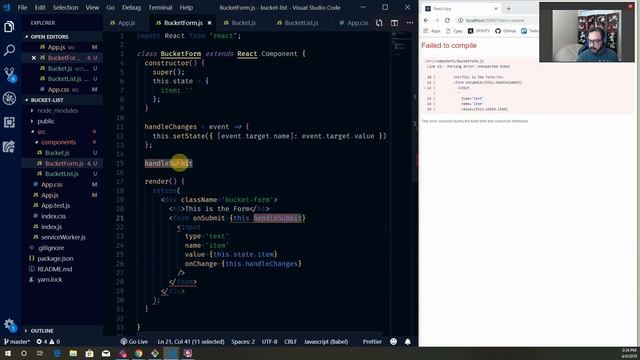Start Go Live server

pos(134,342)
